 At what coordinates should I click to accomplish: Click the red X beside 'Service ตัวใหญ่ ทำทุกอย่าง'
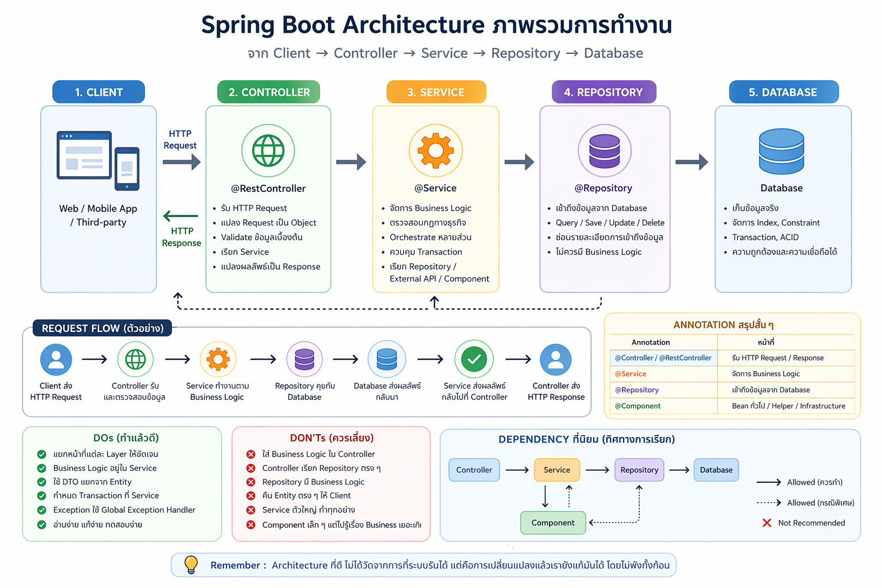(251, 510)
